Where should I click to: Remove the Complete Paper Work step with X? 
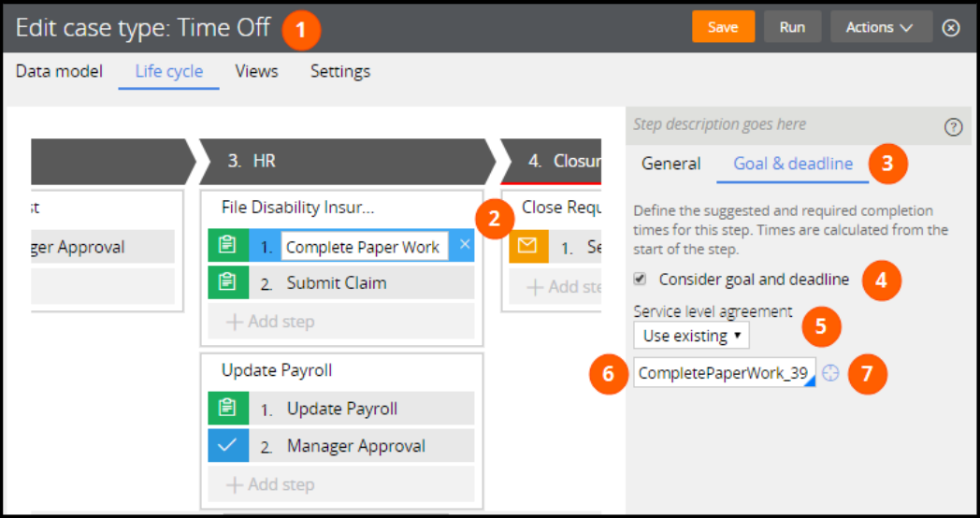465,246
